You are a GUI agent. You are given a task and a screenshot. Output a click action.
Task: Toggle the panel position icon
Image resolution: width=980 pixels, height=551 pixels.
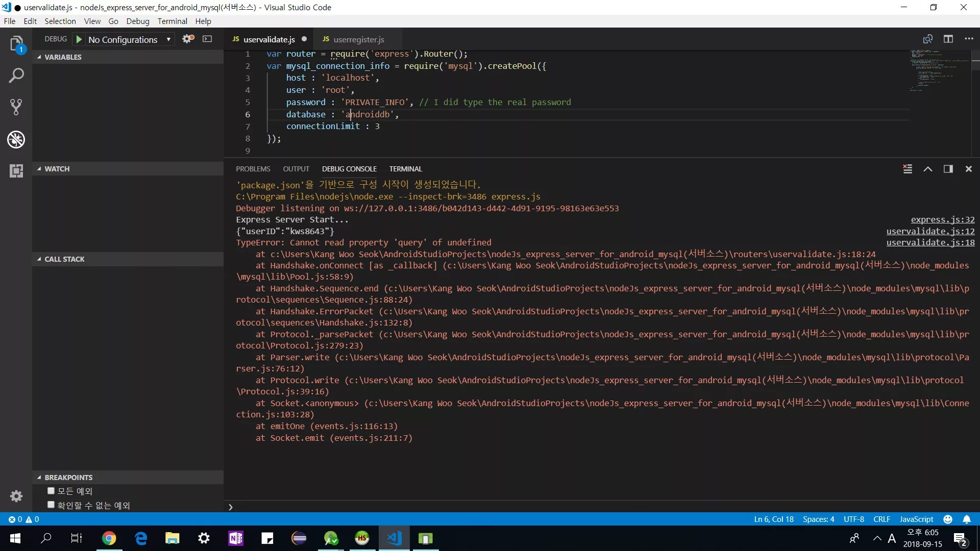[x=948, y=169]
